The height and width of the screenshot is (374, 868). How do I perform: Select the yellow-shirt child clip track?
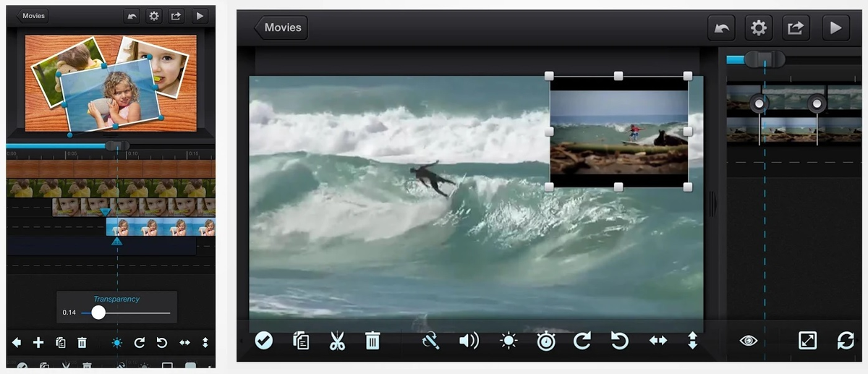pos(111,188)
